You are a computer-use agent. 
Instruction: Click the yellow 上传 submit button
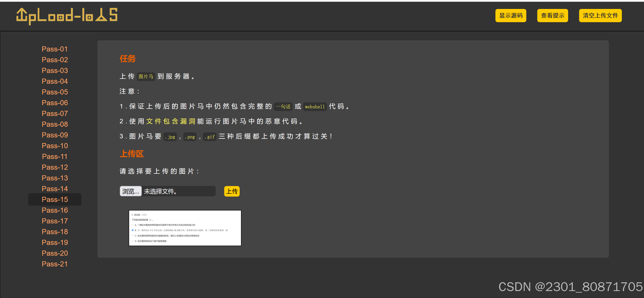pos(232,191)
